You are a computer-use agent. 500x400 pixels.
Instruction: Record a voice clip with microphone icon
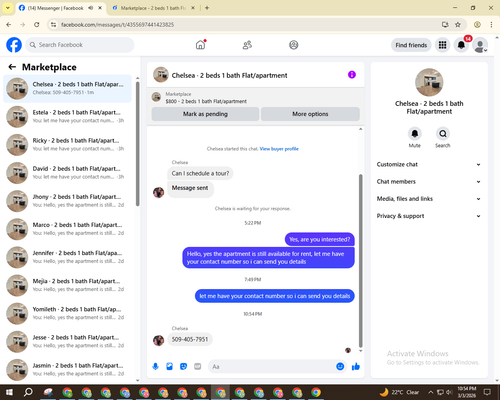pos(155,367)
